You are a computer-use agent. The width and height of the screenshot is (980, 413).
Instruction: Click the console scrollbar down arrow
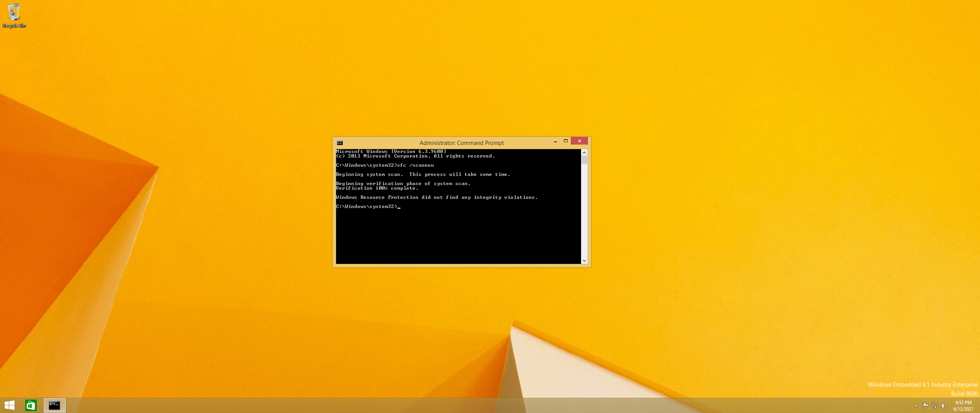(x=584, y=261)
